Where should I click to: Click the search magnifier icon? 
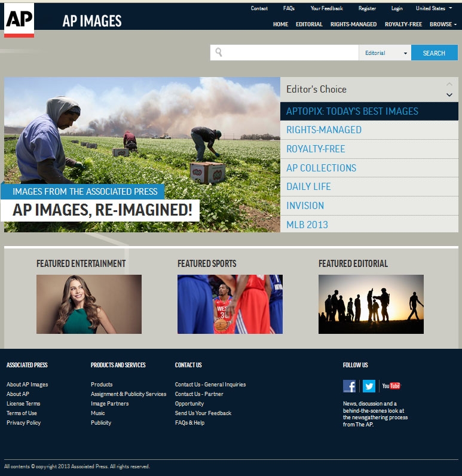(x=219, y=53)
